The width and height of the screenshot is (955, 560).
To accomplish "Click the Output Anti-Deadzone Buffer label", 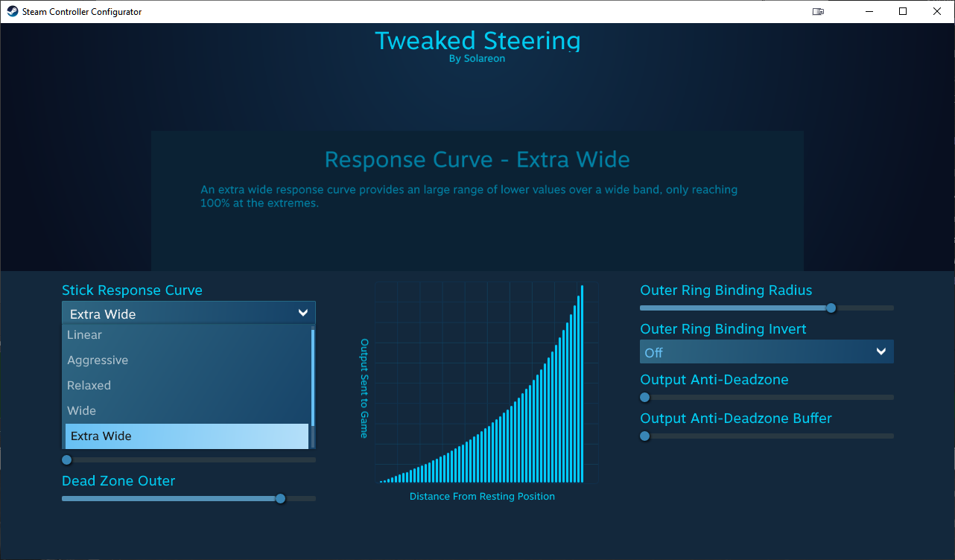I will pyautogui.click(x=736, y=419).
